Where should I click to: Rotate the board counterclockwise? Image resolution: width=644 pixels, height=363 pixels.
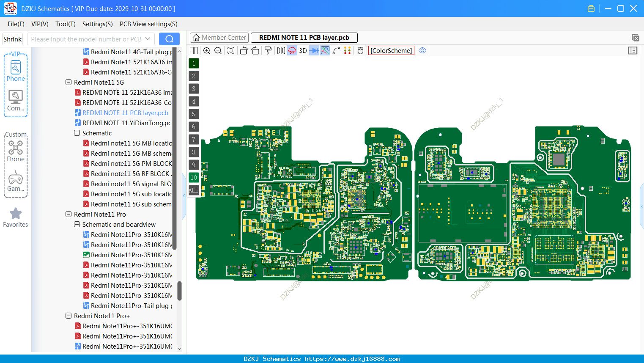(244, 50)
